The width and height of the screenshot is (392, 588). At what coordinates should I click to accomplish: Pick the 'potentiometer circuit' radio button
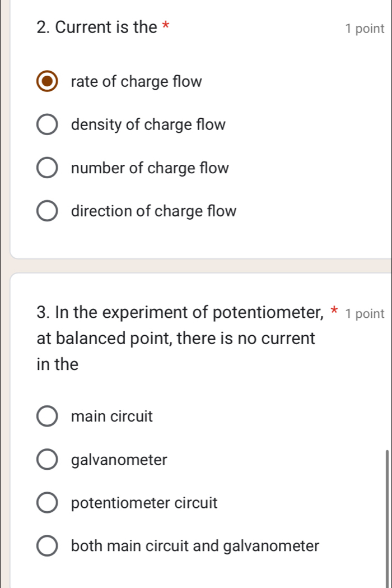(x=47, y=503)
